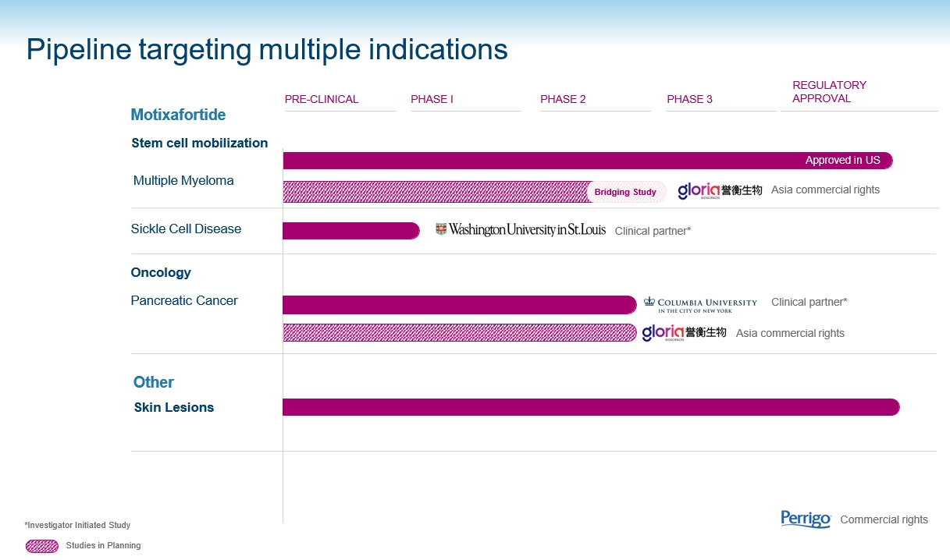950x560 pixels.
Task: Click the Columbia University logo
Action: point(700,304)
